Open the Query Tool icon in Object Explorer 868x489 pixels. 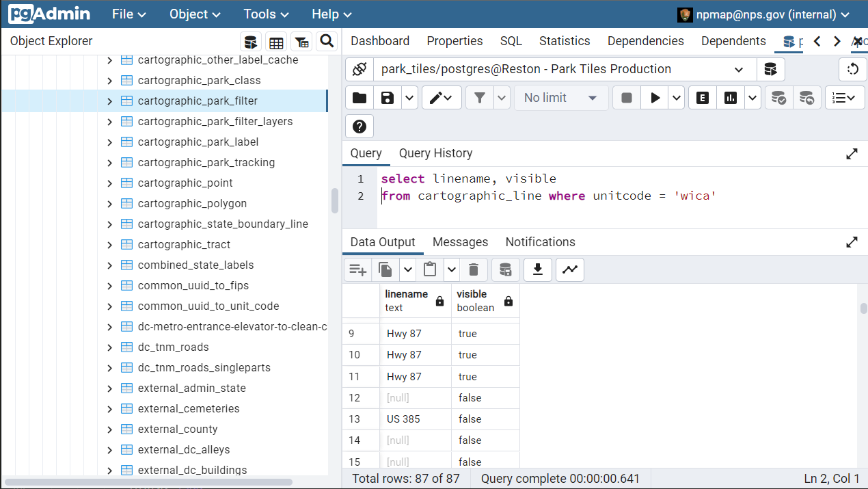pyautogui.click(x=251, y=42)
